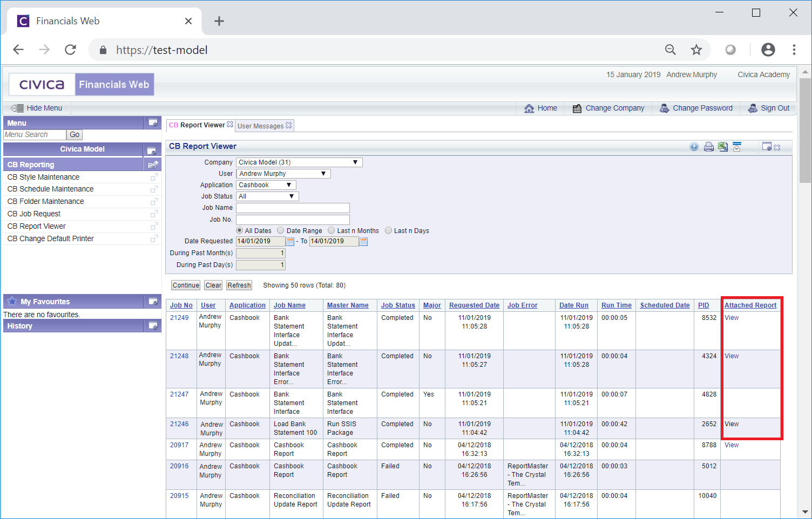Screen dimensions: 812x519
Task: Open help for CB Report Viewer
Action: (x=694, y=147)
